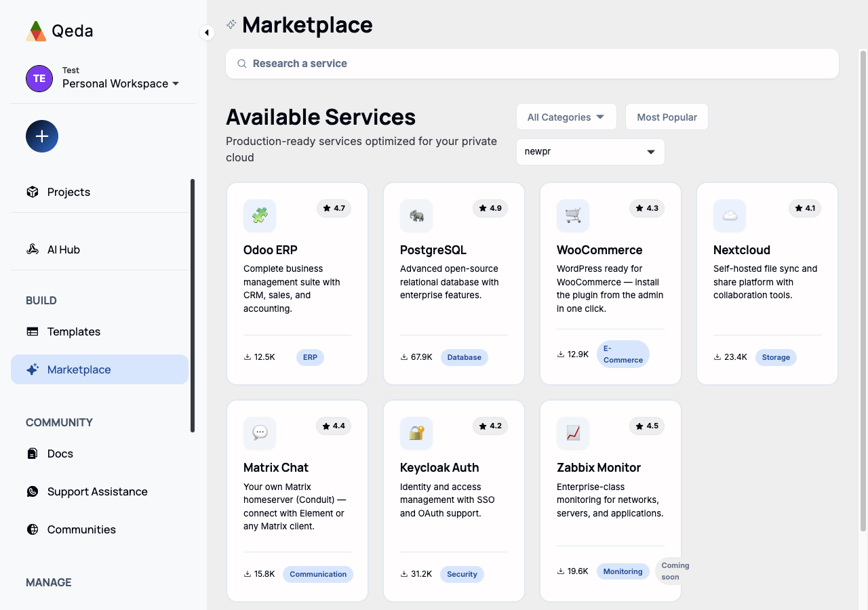The width and height of the screenshot is (868, 610).
Task: Open the newpr project dropdown
Action: point(591,152)
